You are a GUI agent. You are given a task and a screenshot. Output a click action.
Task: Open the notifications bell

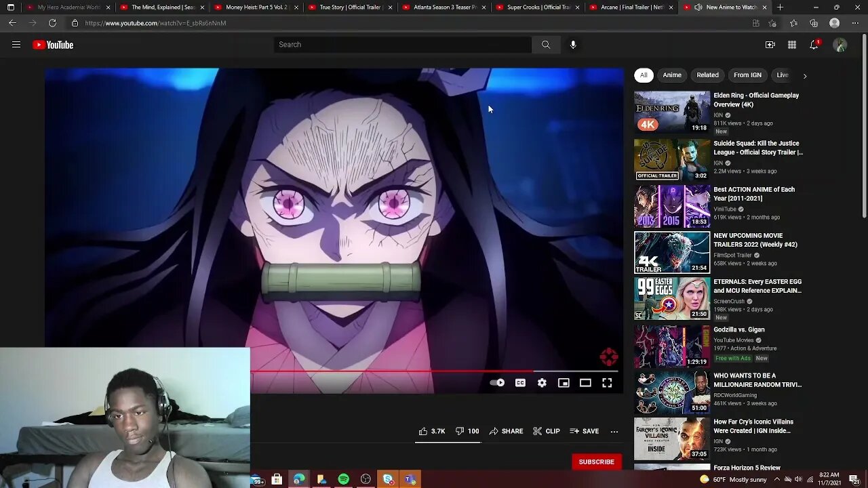click(x=814, y=45)
